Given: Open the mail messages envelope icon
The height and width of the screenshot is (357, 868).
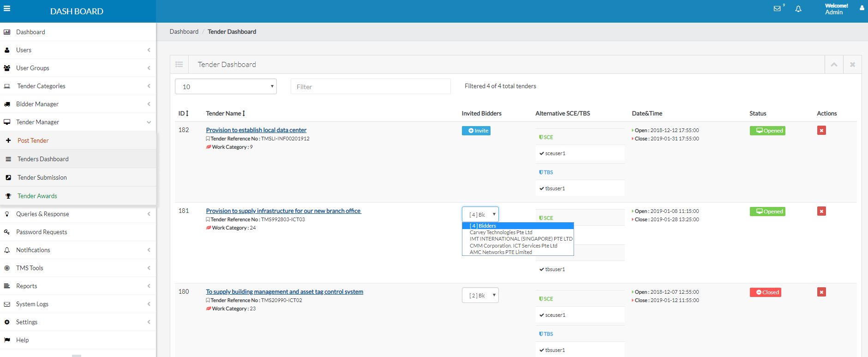Looking at the screenshot, I should [777, 9].
